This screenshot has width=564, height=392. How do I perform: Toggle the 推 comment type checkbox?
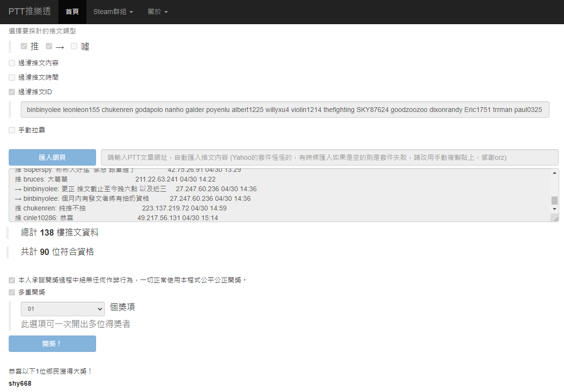tap(24, 46)
